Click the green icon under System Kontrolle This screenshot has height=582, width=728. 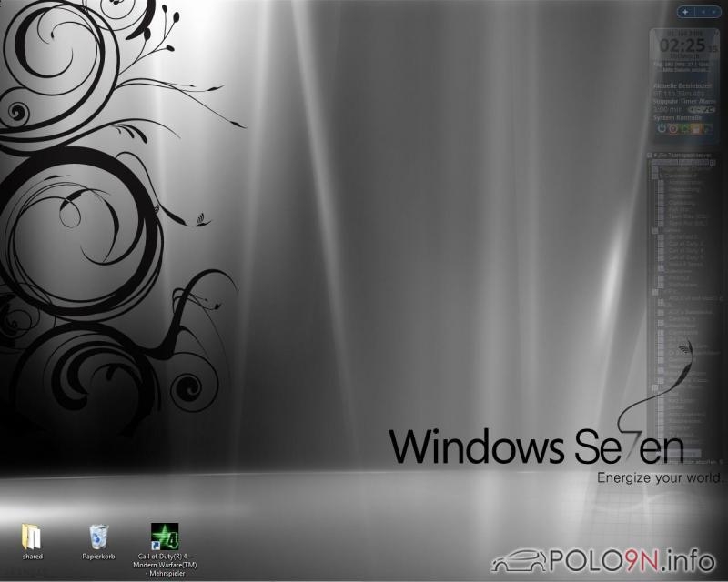[683, 128]
